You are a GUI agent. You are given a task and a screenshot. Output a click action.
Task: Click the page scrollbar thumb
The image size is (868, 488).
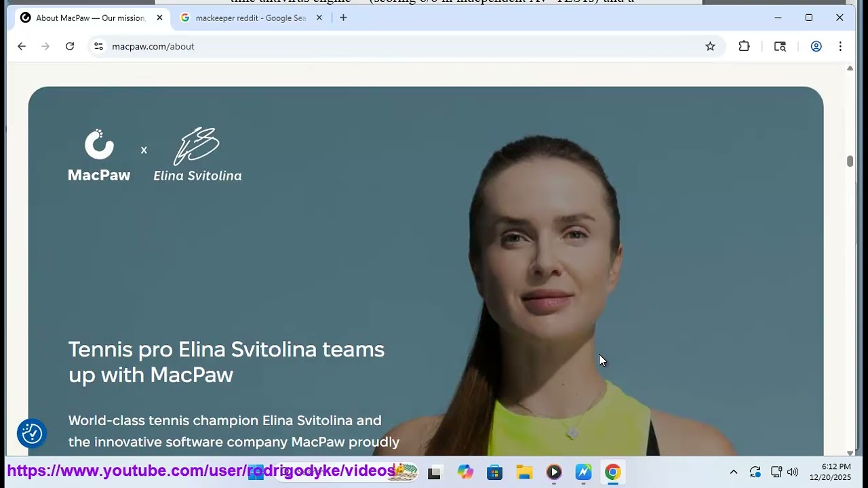pos(850,161)
